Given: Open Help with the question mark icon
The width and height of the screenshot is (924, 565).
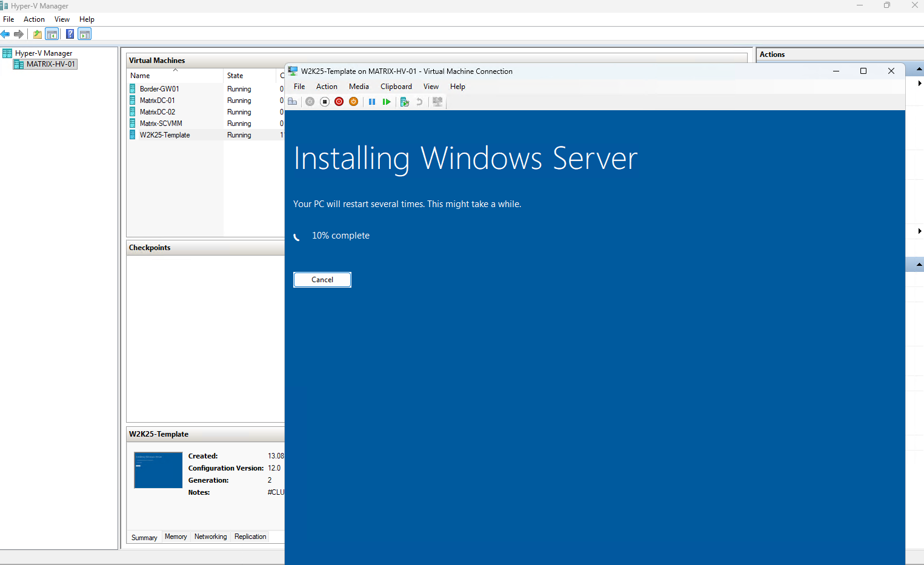Looking at the screenshot, I should coord(70,34).
